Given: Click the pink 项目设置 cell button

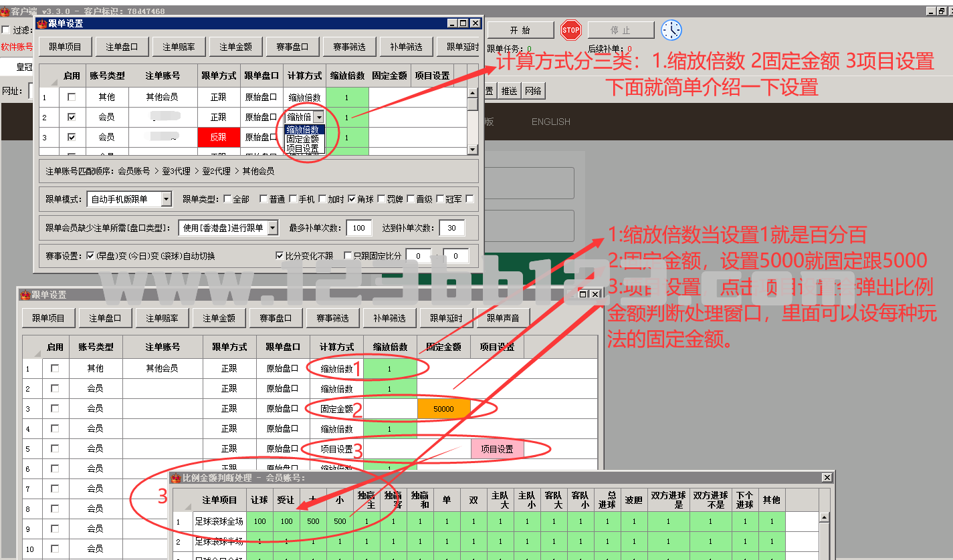Looking at the screenshot, I should pos(497,449).
